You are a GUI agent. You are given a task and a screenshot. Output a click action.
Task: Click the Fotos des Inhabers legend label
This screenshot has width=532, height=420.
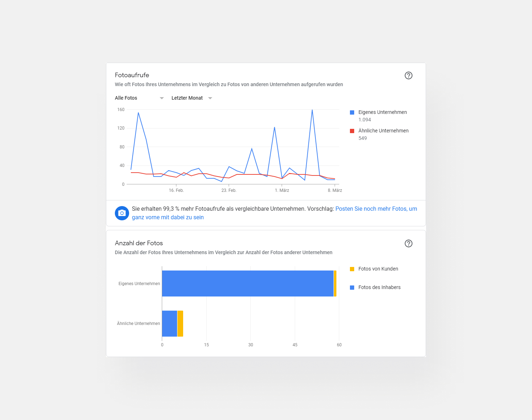[379, 287]
